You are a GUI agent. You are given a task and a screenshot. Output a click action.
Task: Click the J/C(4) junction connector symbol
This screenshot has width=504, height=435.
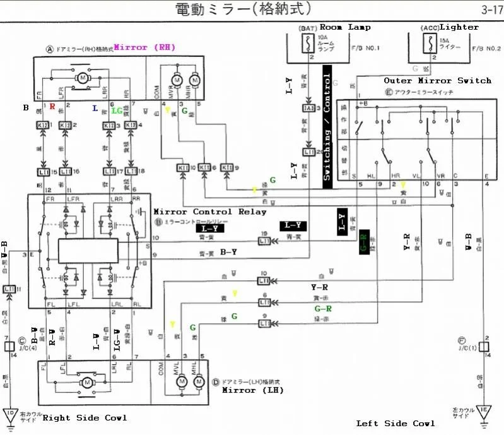pyautogui.click(x=10, y=346)
